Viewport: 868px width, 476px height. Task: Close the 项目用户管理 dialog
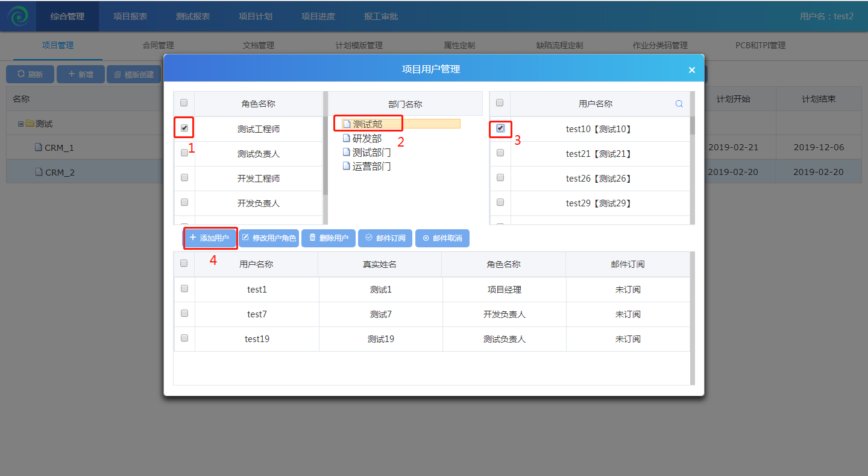[x=692, y=70]
